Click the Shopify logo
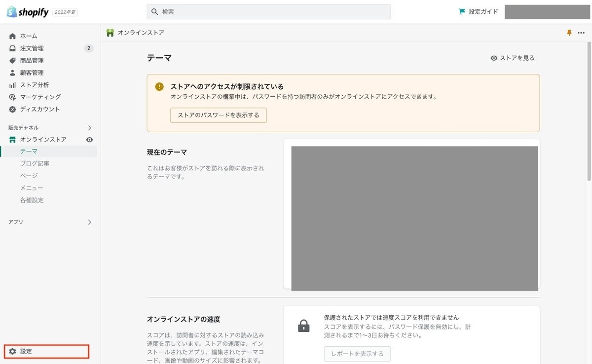The width and height of the screenshot is (592, 364). pyautogui.click(x=27, y=12)
